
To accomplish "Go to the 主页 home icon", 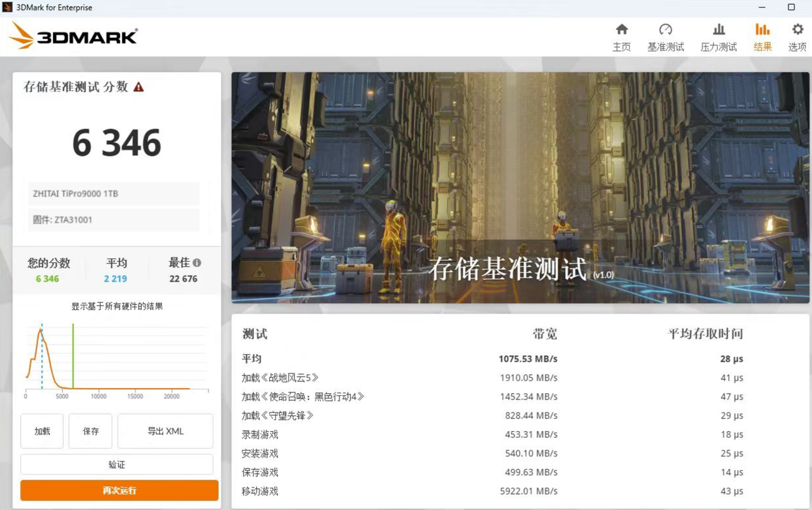I will 622,30.
